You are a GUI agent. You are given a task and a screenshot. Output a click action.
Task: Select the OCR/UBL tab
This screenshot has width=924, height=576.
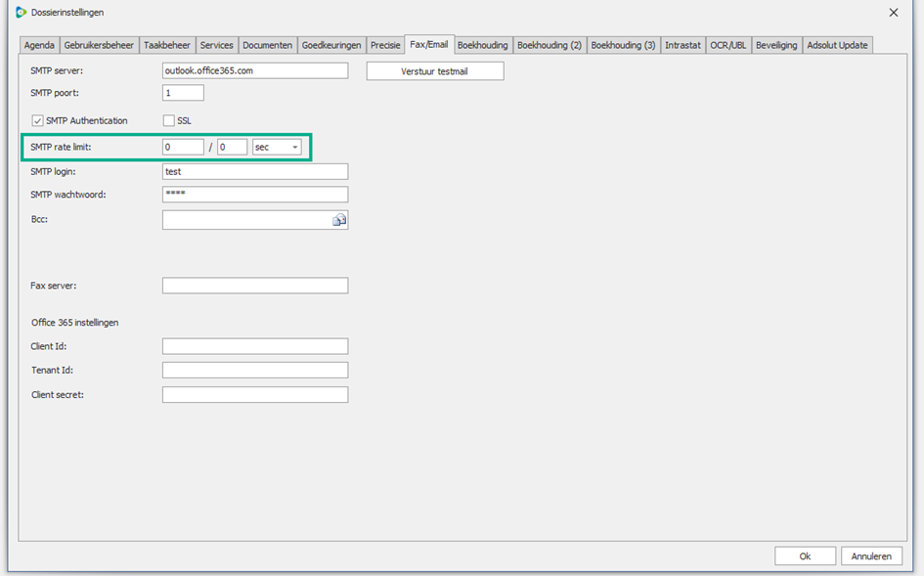tap(727, 45)
